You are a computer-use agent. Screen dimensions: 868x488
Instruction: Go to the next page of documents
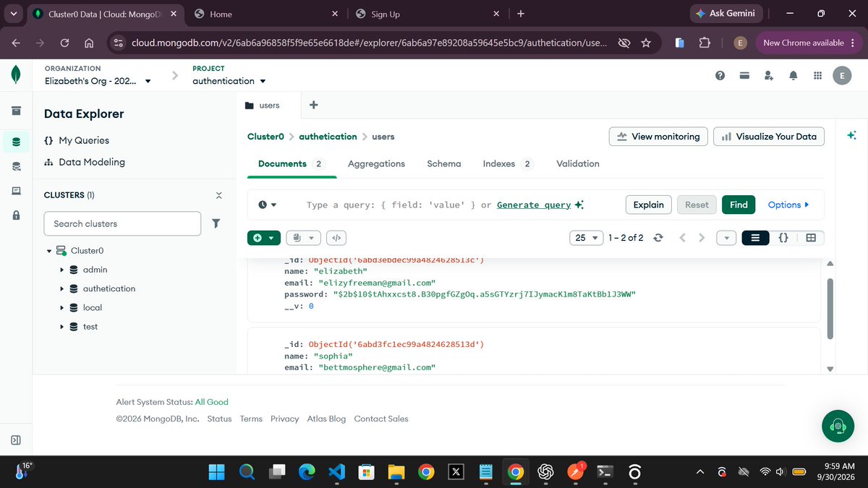(x=701, y=237)
